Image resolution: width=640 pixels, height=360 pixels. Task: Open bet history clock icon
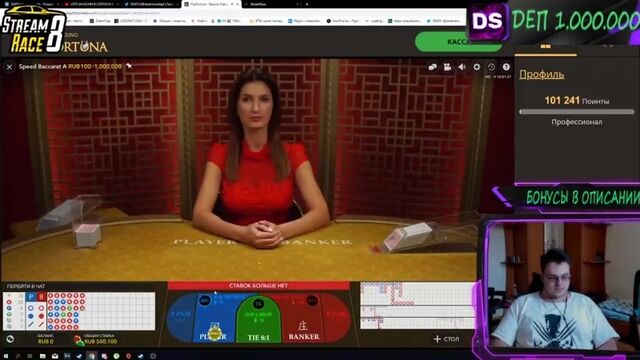pyautogui.click(x=491, y=67)
